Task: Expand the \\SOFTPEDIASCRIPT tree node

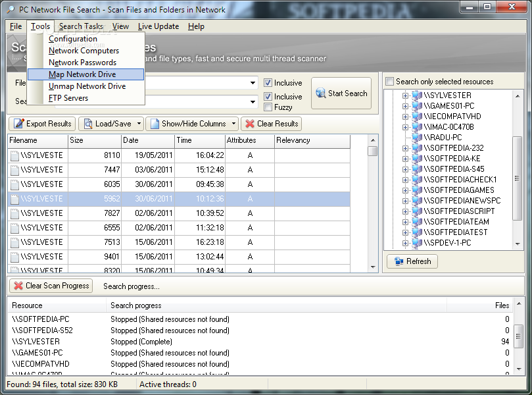Action: (405, 211)
